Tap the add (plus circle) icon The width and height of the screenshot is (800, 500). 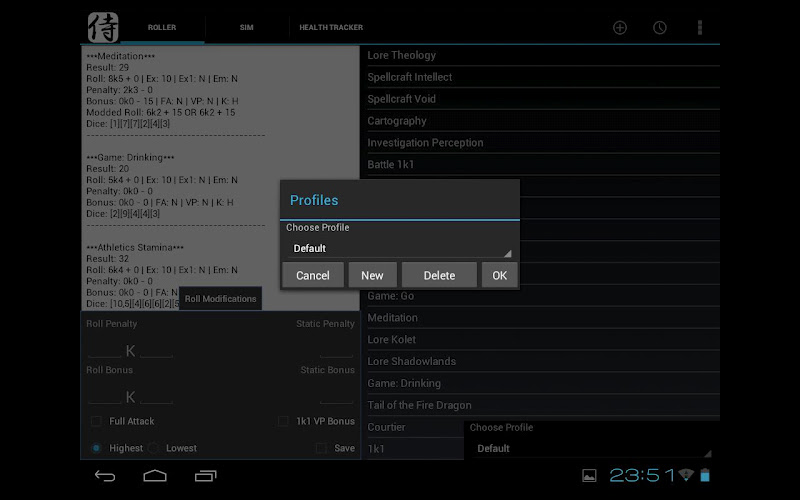coord(620,28)
